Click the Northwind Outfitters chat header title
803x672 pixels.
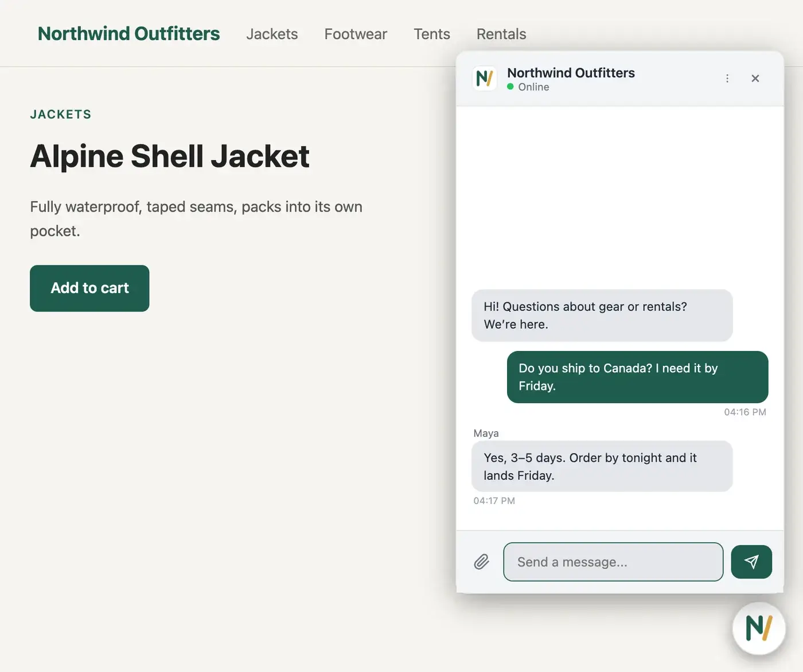pos(571,73)
